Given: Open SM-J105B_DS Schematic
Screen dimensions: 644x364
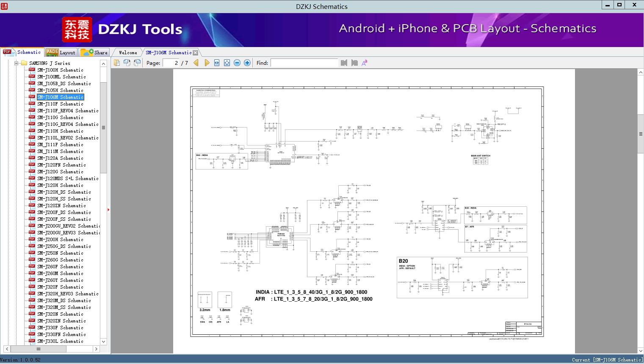Looking at the screenshot, I should tap(64, 83).
